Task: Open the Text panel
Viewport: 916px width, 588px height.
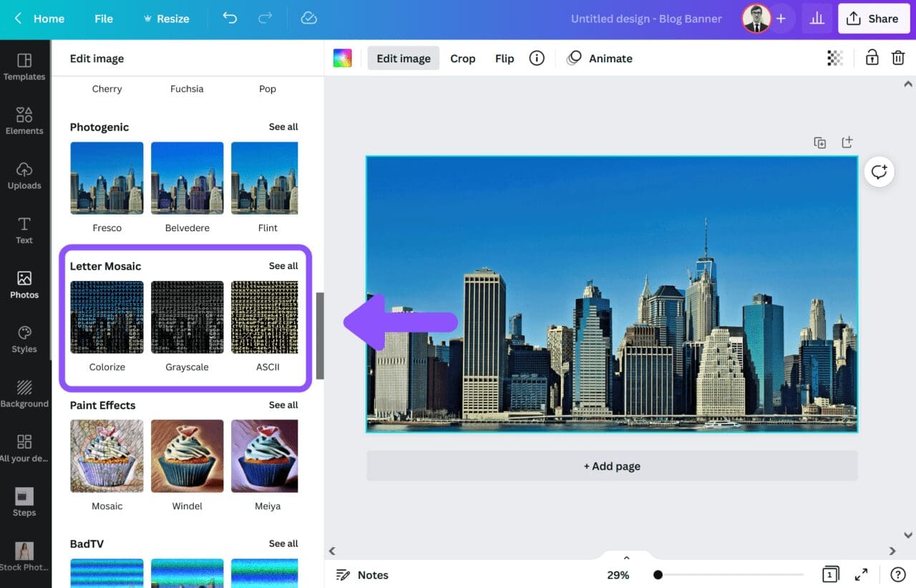Action: pos(24,229)
